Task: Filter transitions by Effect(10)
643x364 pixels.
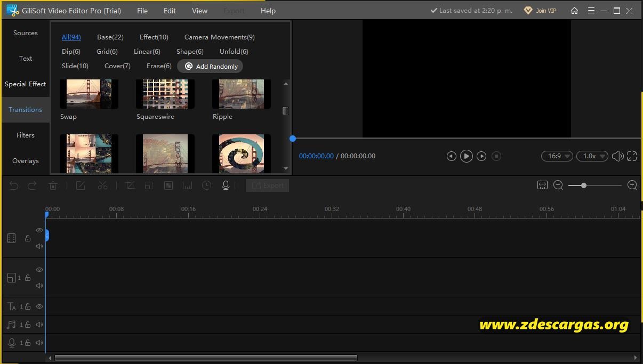Action: (154, 37)
